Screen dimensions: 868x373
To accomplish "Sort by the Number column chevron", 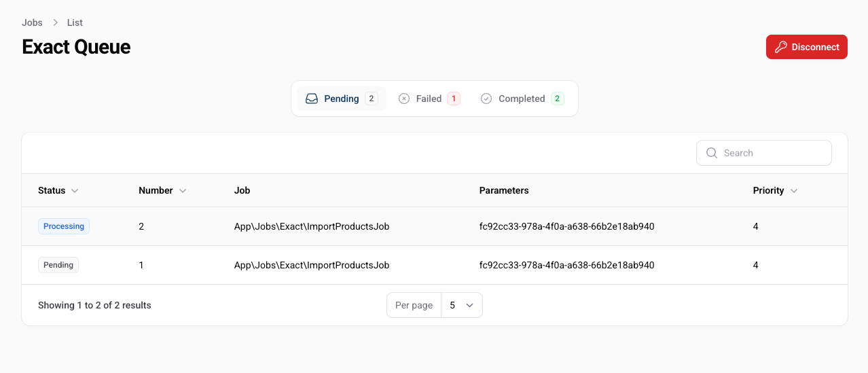I will point(183,191).
